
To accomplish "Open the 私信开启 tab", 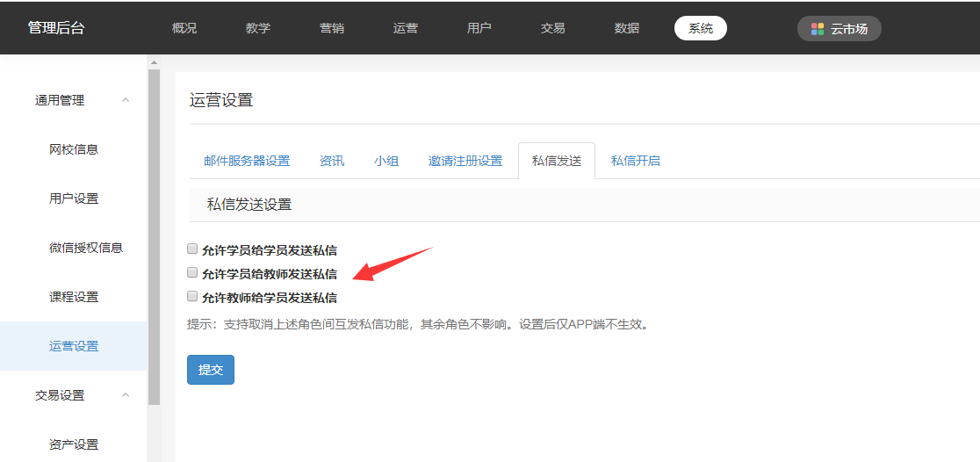I will coord(636,161).
